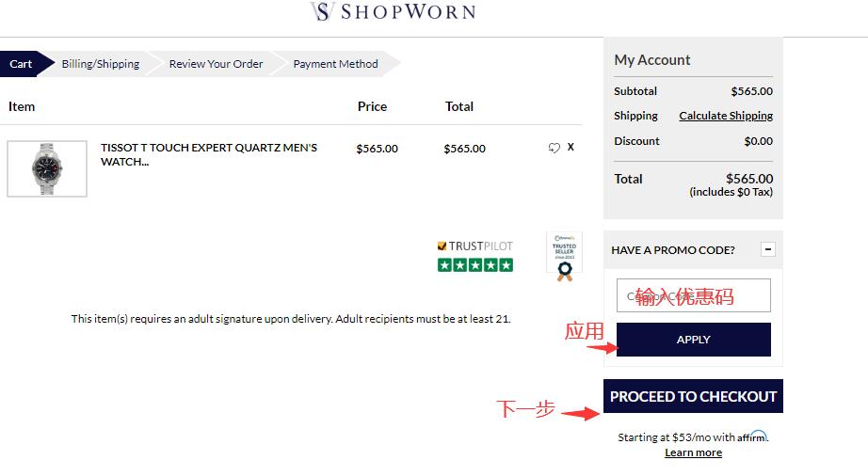Collapse the promo code section

coord(768,249)
